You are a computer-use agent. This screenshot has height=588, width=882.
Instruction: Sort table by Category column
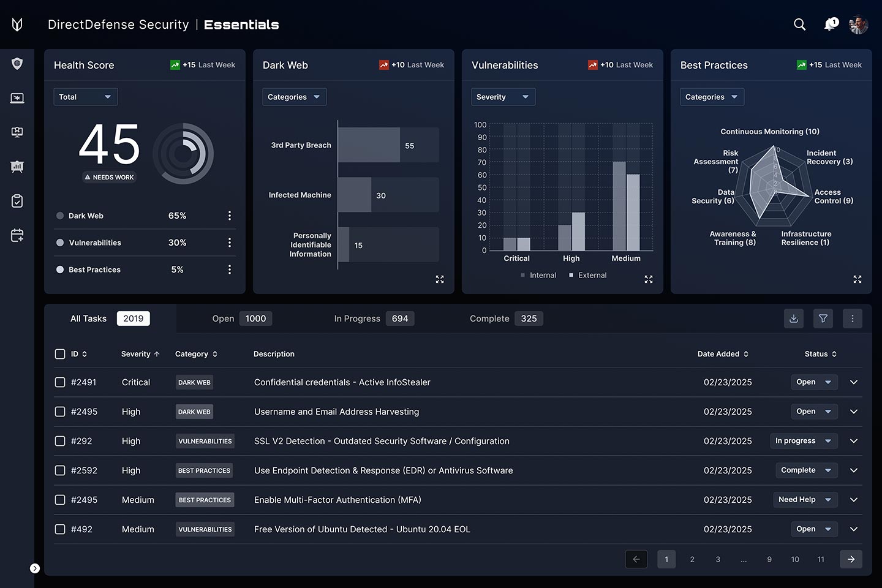[x=197, y=354]
